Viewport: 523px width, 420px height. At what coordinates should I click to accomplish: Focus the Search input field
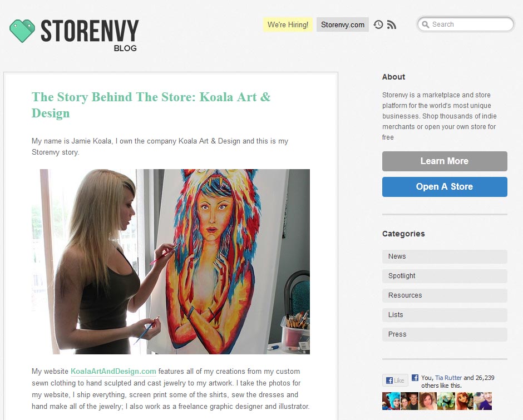point(466,24)
